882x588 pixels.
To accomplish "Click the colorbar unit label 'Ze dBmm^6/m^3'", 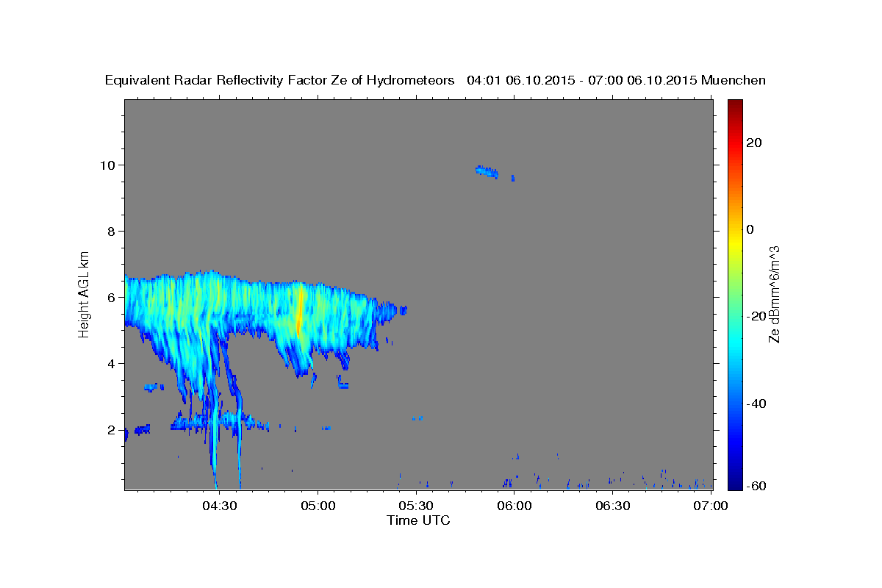I will tap(775, 294).
